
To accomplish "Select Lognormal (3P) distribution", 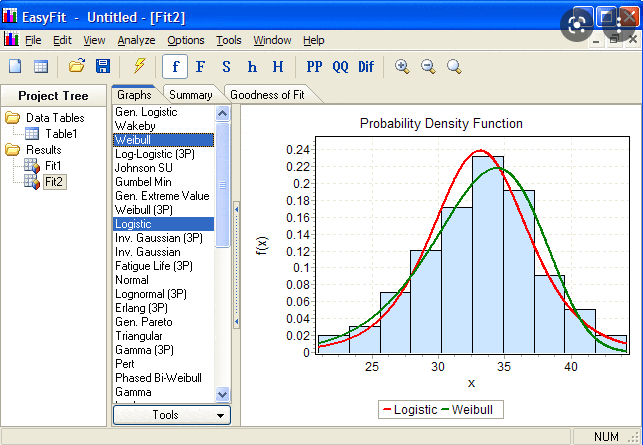I will click(x=163, y=294).
